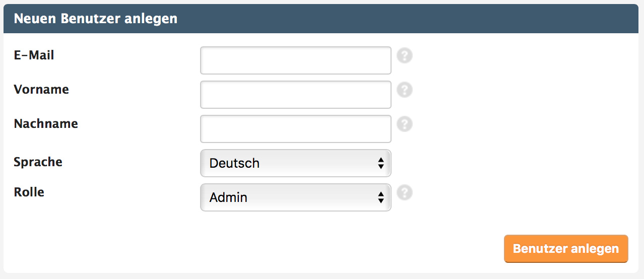Click the Nachname label

coord(46,124)
